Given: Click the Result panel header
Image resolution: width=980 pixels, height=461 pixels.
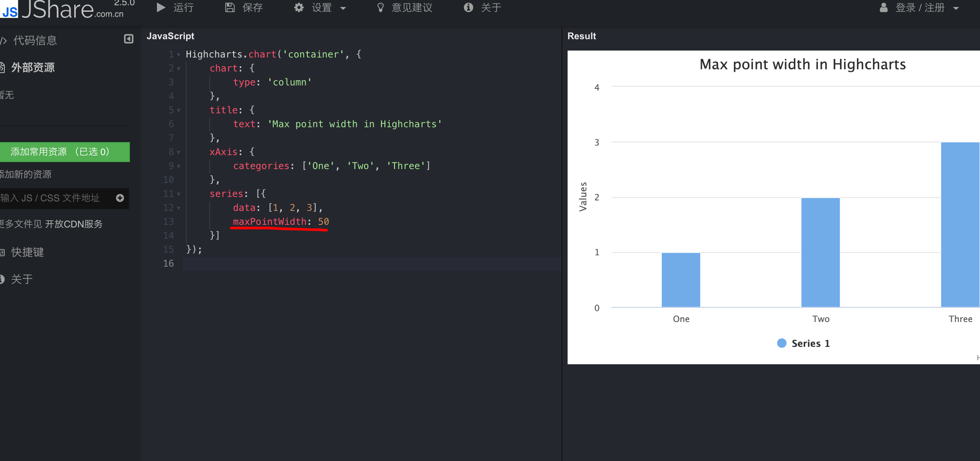Looking at the screenshot, I should tap(582, 36).
